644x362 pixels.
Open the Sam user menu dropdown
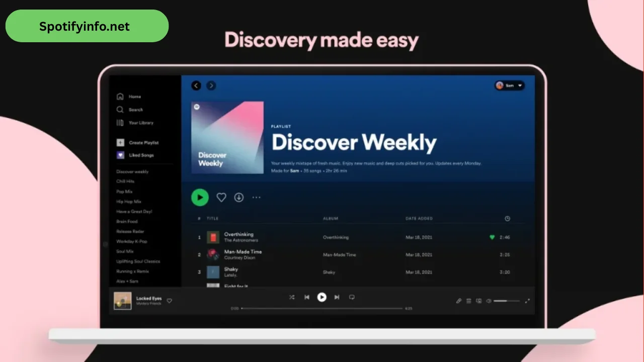(510, 85)
